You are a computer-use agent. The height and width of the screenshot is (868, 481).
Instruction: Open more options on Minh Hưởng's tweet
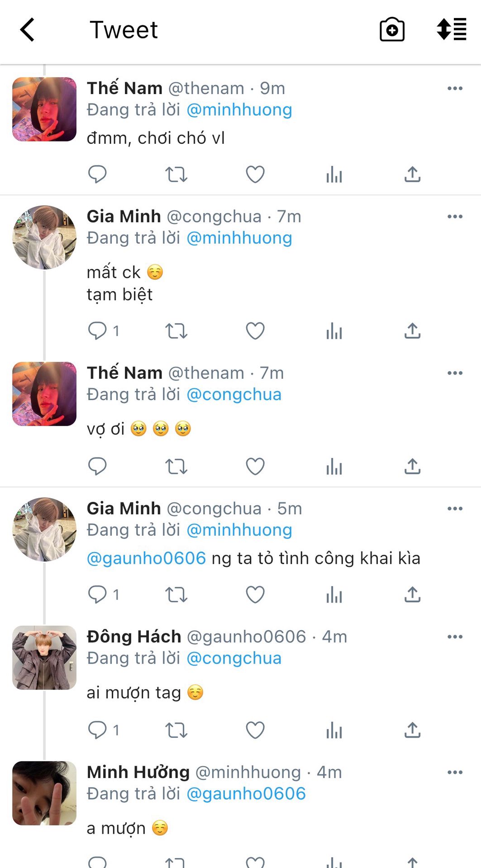click(x=455, y=772)
